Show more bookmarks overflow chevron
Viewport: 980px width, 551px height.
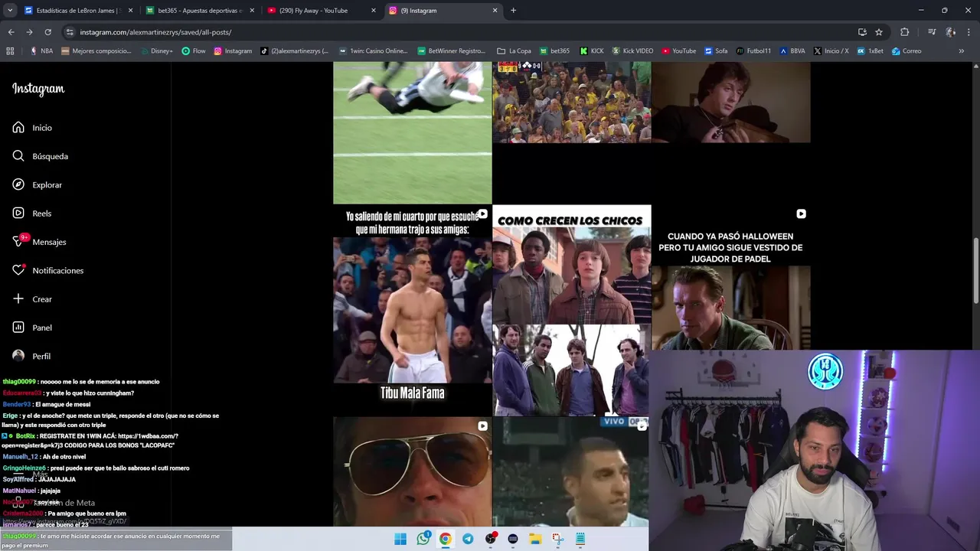(x=962, y=51)
